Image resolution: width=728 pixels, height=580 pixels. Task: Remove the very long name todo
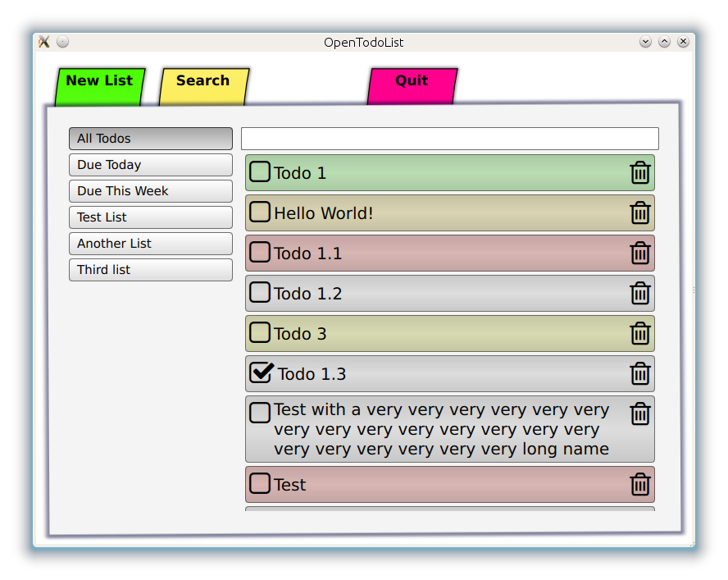point(639,413)
